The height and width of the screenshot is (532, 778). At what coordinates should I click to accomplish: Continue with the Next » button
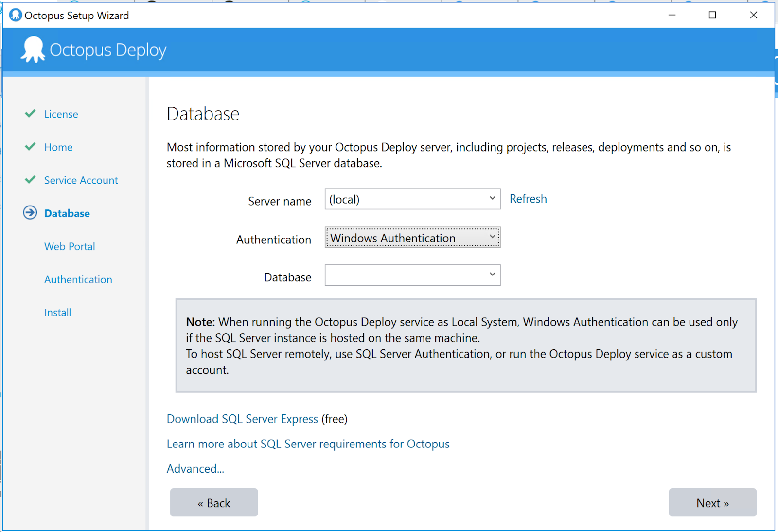pos(713,502)
